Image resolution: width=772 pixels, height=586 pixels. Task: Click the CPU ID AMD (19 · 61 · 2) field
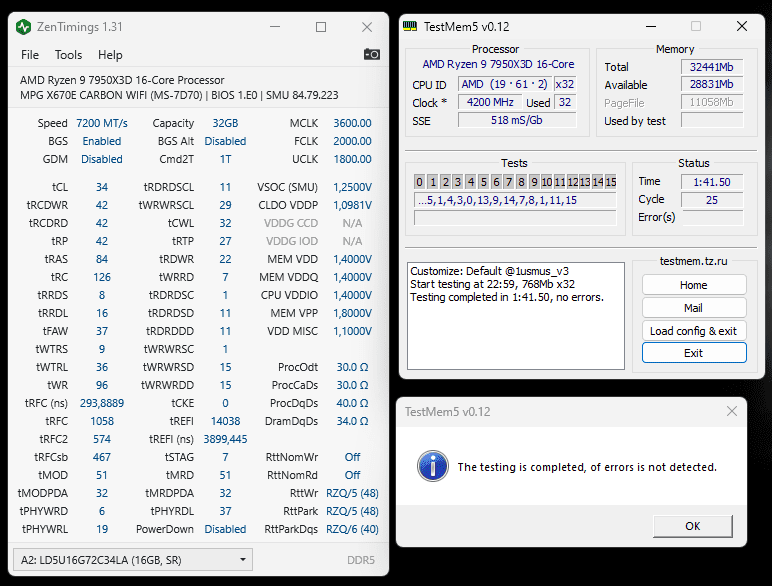pos(505,84)
